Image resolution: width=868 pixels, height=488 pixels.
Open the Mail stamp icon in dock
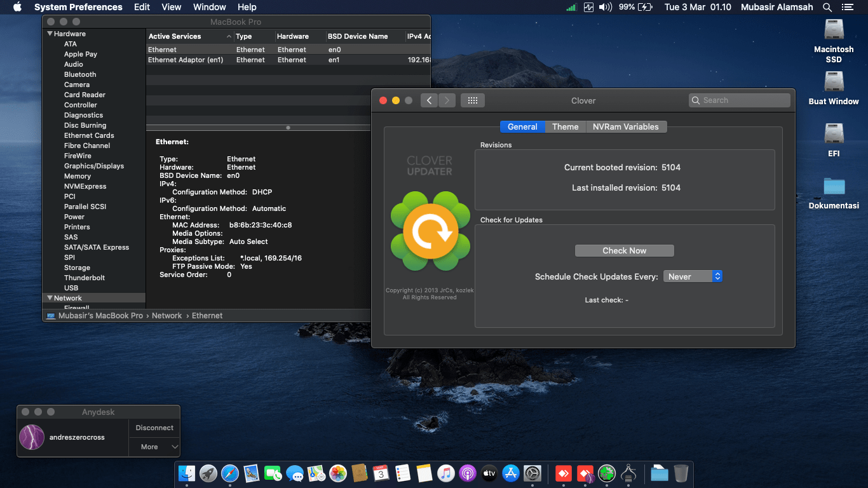tap(252, 473)
